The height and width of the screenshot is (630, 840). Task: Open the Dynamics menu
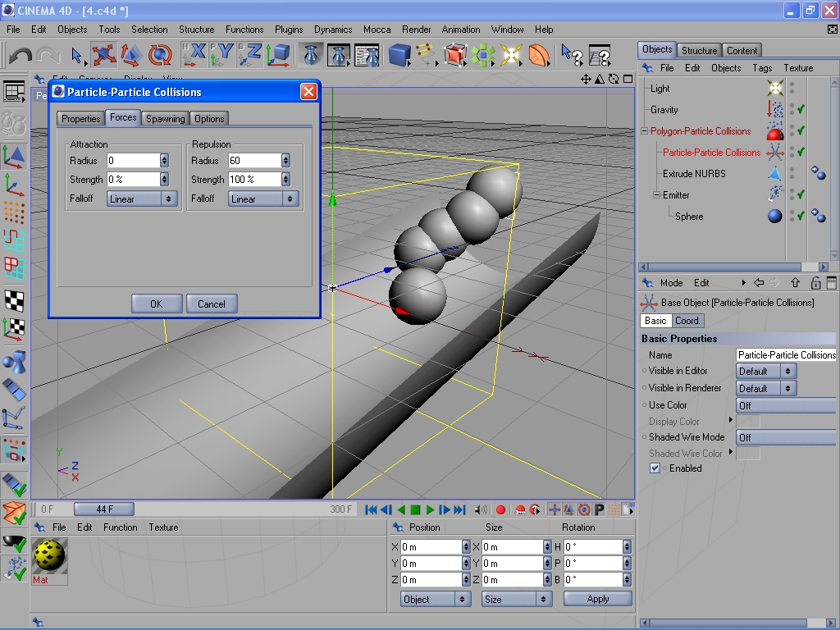(x=333, y=30)
